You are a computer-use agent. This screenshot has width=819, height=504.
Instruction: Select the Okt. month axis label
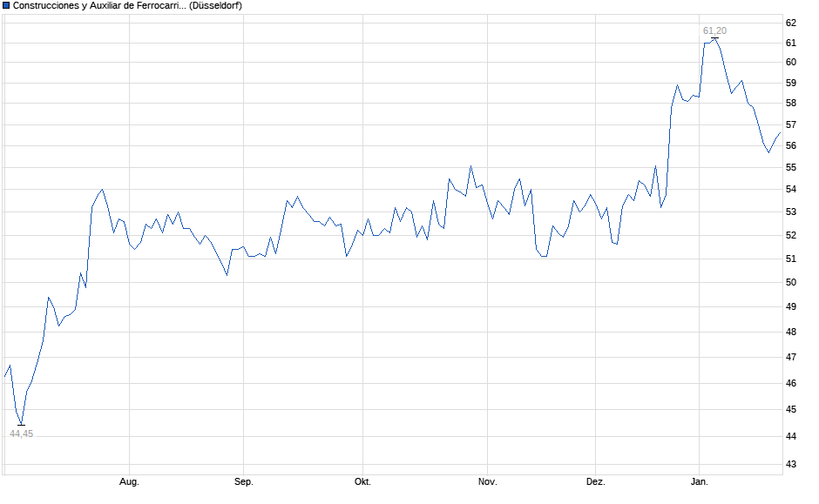(362, 481)
